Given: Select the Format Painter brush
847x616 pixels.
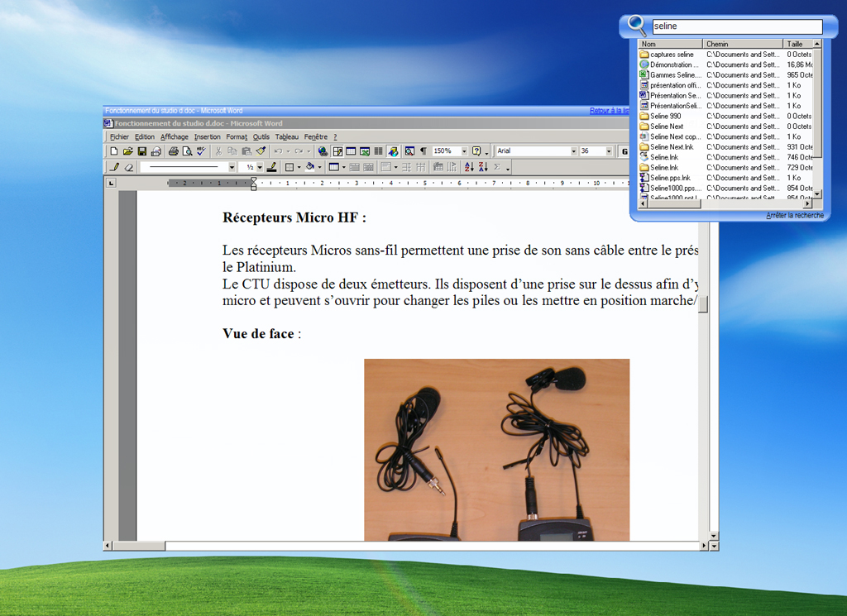Looking at the screenshot, I should (261, 151).
